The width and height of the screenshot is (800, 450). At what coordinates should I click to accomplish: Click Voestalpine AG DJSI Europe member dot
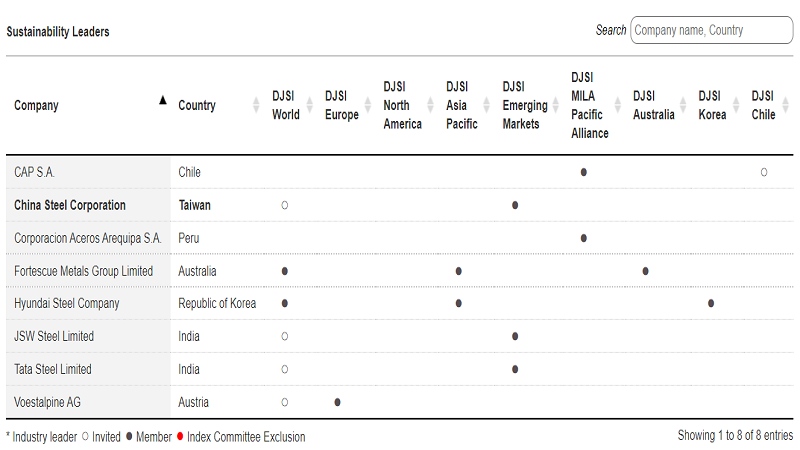tap(338, 402)
